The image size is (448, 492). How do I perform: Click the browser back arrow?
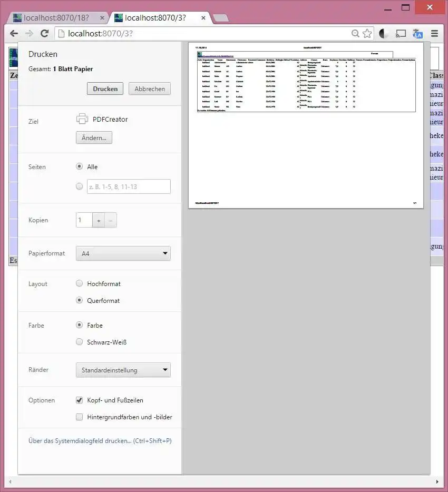pos(14,34)
